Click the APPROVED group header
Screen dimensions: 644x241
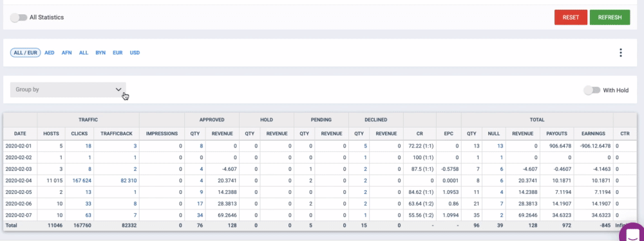point(211,120)
